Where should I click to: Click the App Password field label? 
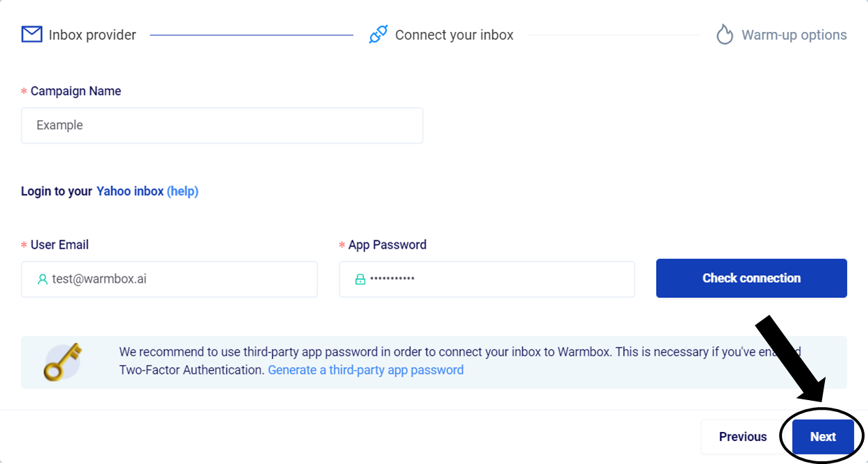387,245
